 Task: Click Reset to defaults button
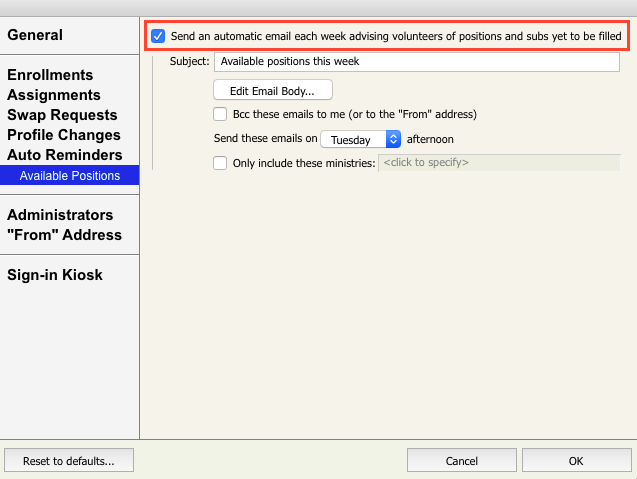point(69,461)
